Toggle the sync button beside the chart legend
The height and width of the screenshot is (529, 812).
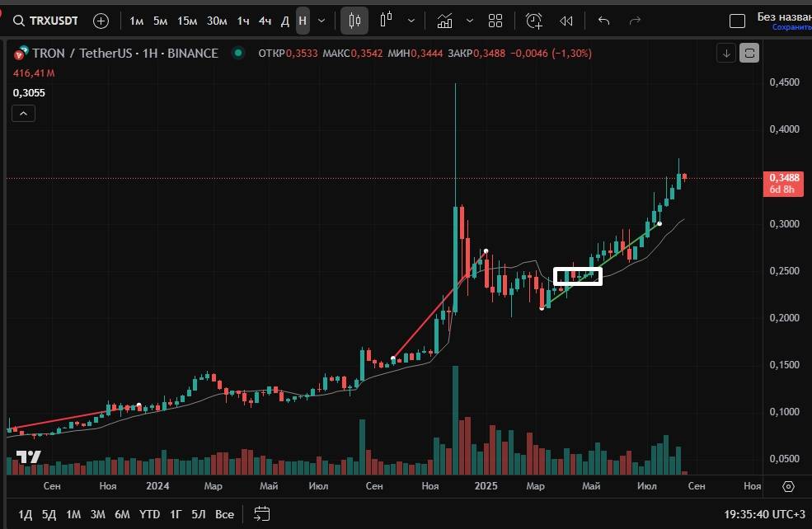pyautogui.click(x=749, y=54)
